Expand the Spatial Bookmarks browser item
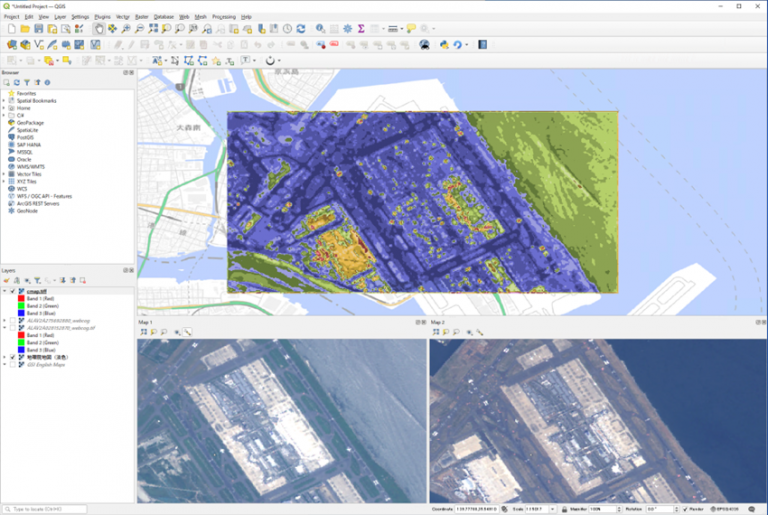The image size is (768, 515). (4, 100)
